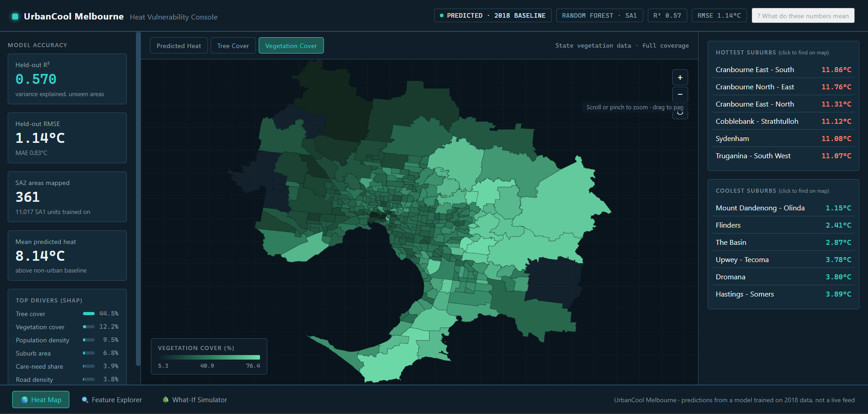Select the Vegetation Cover layer tab
Viewport: 868px width, 414px height.
(291, 45)
